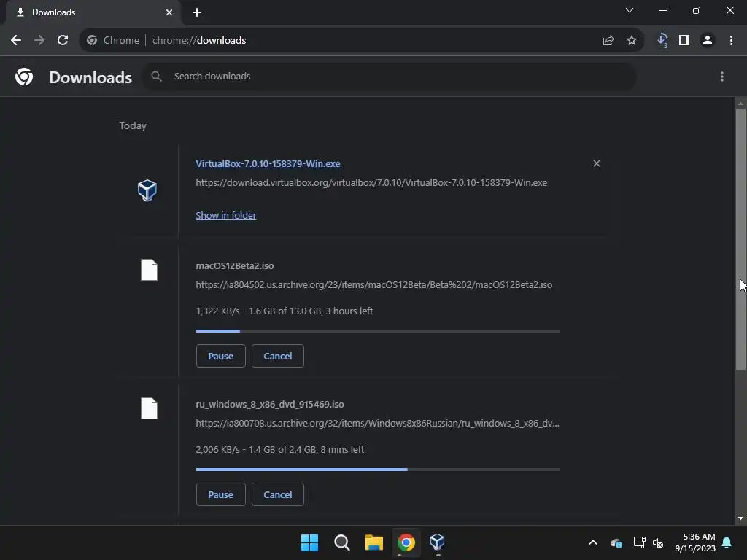Pause the macOS12Beta2.iso download

pyautogui.click(x=220, y=356)
